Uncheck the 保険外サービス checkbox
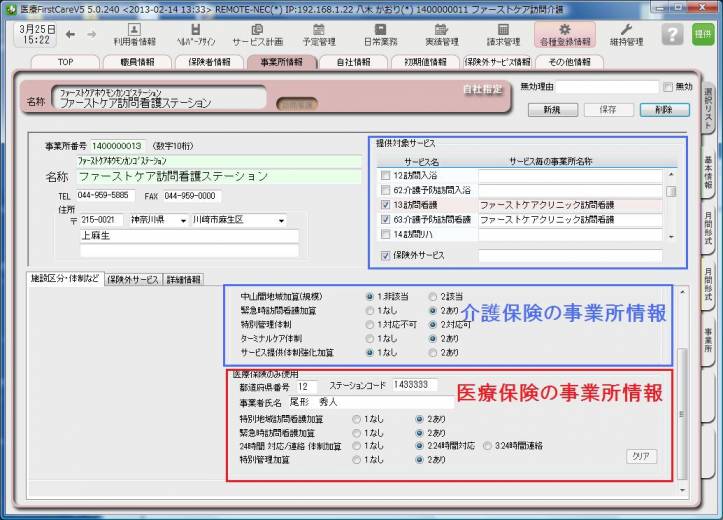This screenshot has width=723, height=520. pos(386,256)
